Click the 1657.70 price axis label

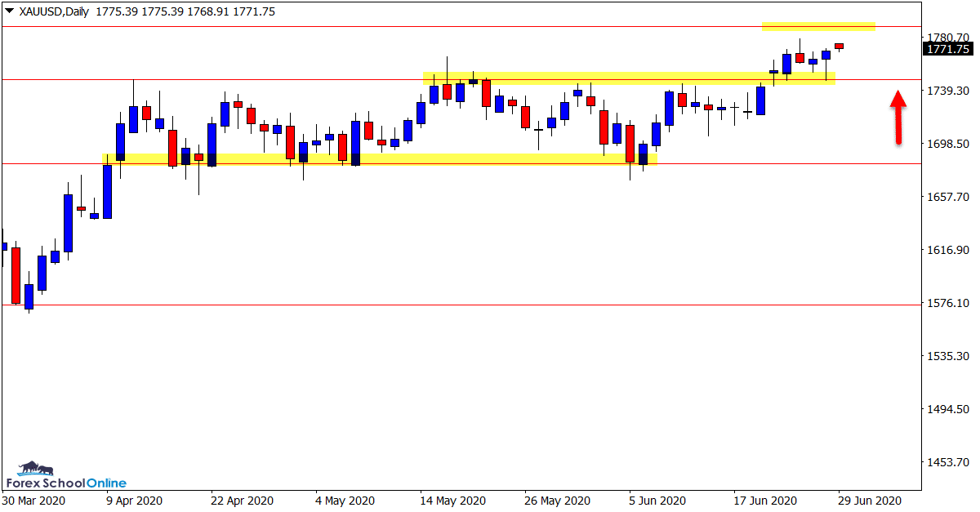pyautogui.click(x=949, y=197)
